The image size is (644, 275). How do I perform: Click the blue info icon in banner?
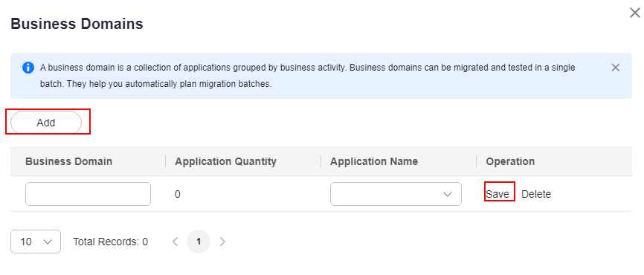click(x=28, y=68)
